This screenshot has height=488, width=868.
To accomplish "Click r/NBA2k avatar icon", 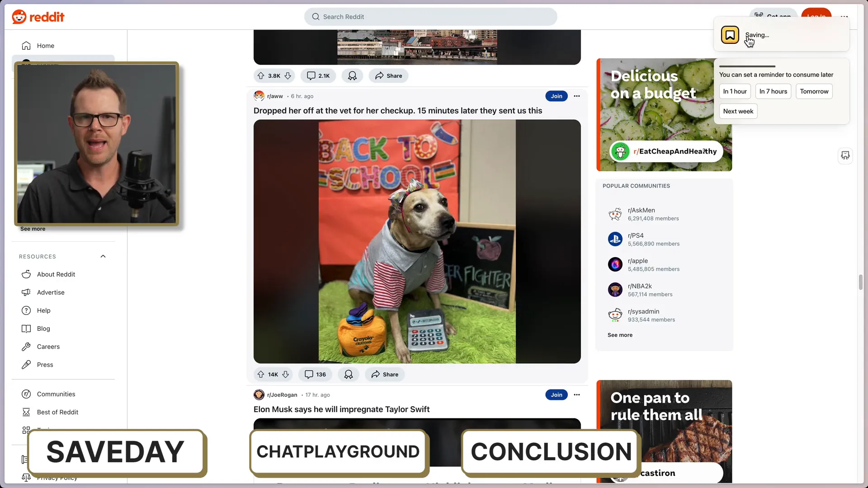I will [615, 290].
